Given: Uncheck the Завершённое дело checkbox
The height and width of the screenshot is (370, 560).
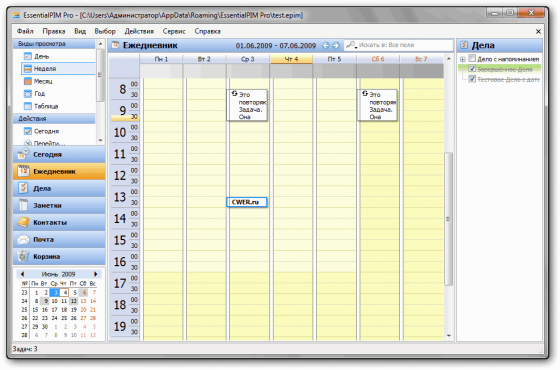Looking at the screenshot, I should tap(472, 69).
